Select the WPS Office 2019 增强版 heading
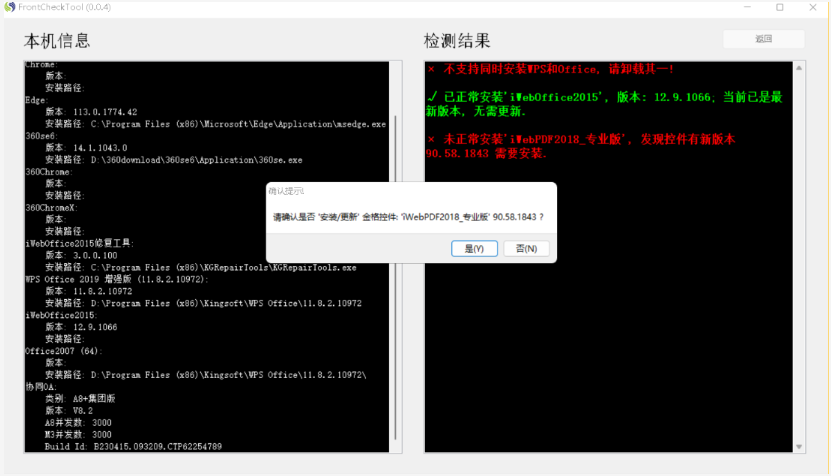 (117, 279)
